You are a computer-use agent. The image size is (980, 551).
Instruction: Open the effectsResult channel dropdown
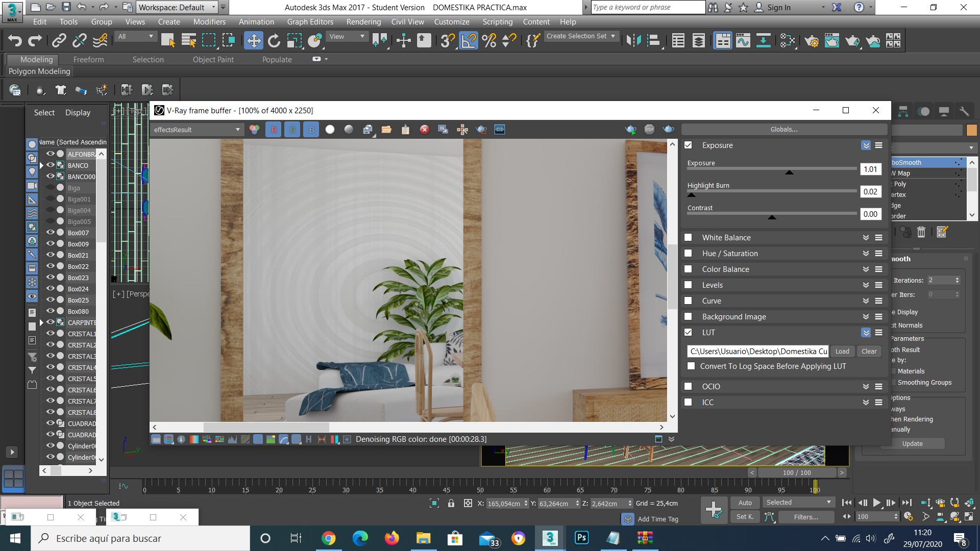pyautogui.click(x=197, y=130)
